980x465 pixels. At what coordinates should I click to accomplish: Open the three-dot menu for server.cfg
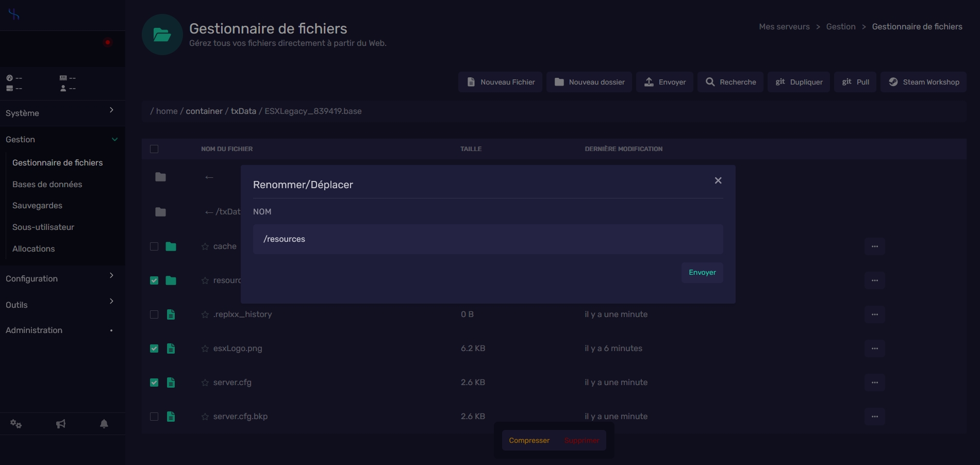(874, 383)
